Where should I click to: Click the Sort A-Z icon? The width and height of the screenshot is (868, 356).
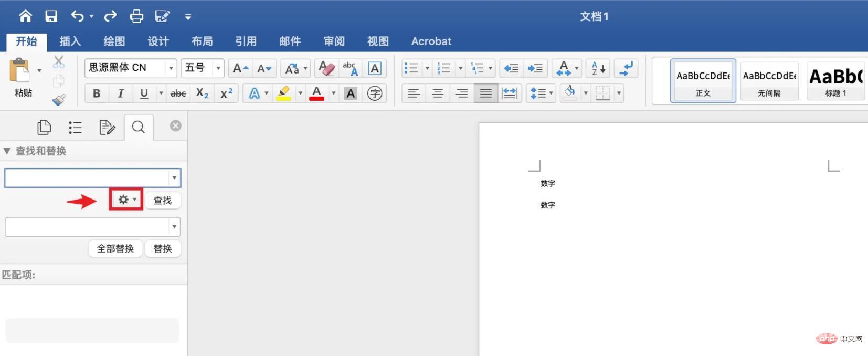[x=598, y=68]
